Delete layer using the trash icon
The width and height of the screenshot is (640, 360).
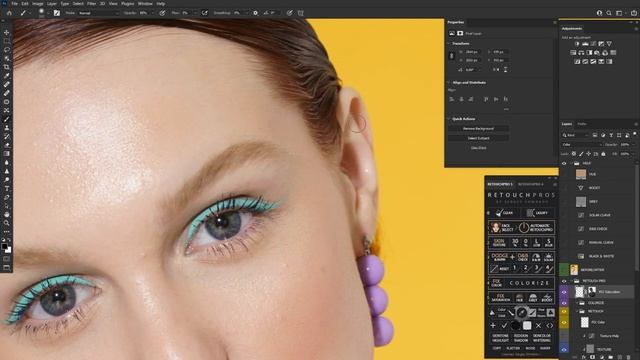click(629, 357)
